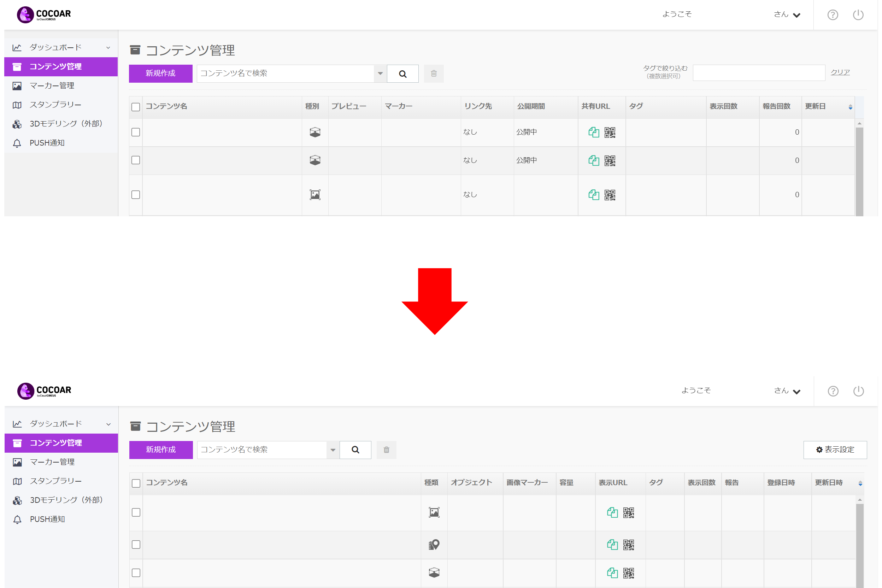Copy shared URL in second upper table row
This screenshot has width=882, height=588.
click(x=594, y=160)
